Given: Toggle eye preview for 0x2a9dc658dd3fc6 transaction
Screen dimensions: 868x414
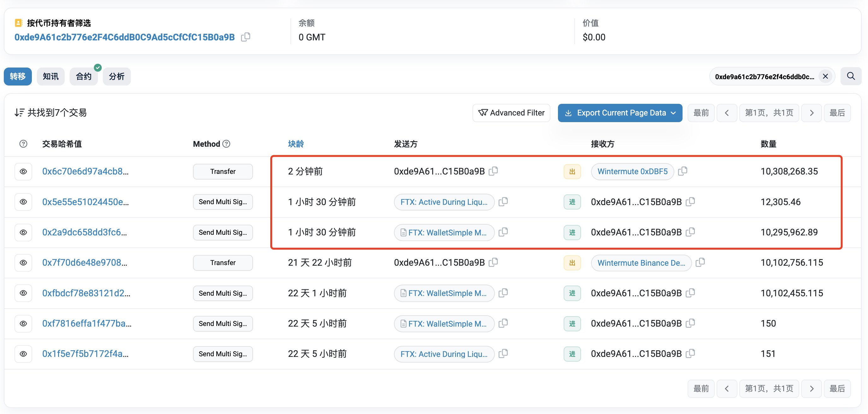Looking at the screenshot, I should click(23, 232).
